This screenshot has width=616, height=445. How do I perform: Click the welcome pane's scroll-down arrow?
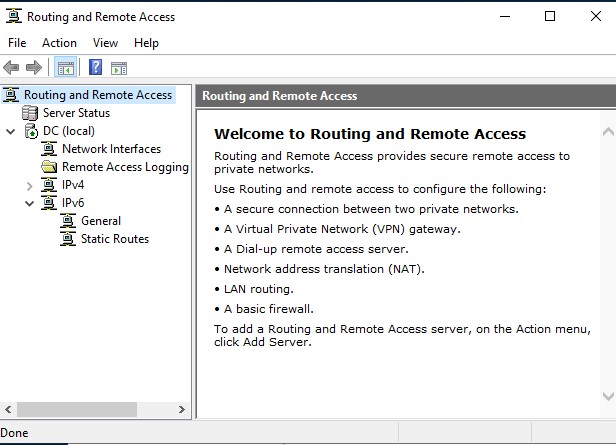[608, 396]
